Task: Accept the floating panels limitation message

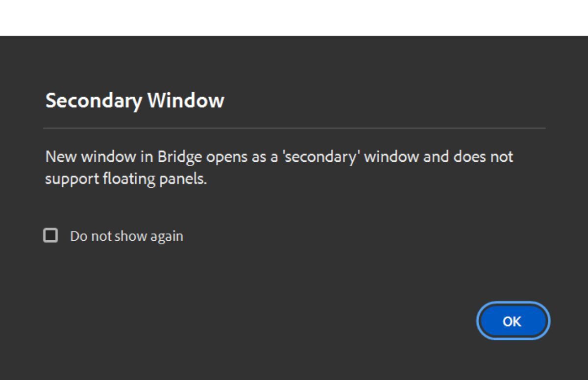Action: [513, 321]
